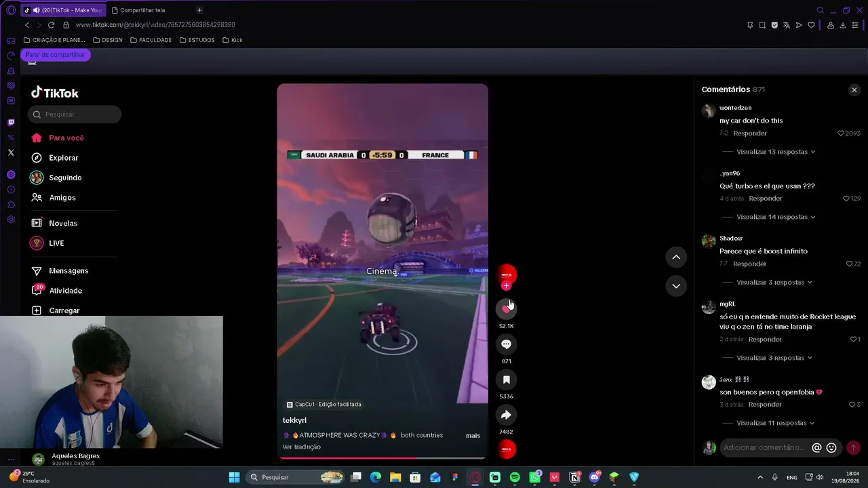Seek on the video progress bar
The image size is (868, 488).
click(382, 457)
